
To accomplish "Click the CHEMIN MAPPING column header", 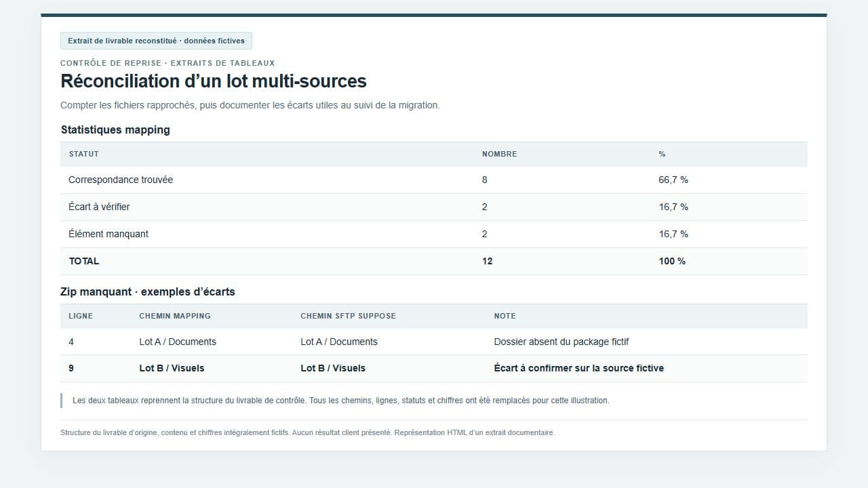I will pyautogui.click(x=175, y=316).
